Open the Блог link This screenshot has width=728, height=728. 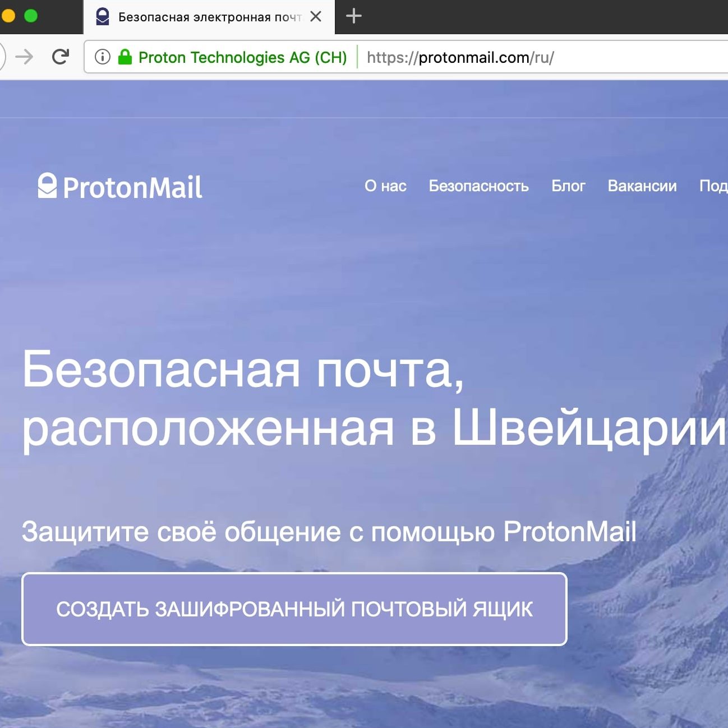568,186
